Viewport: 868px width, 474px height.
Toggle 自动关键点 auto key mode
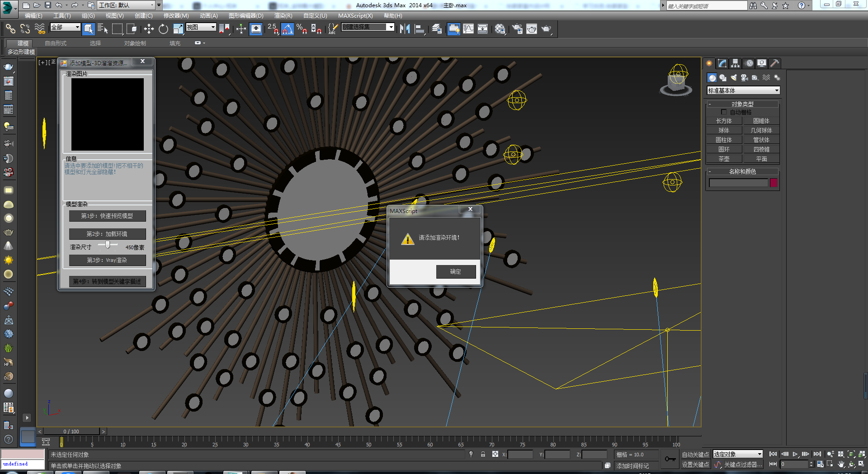tap(695, 455)
